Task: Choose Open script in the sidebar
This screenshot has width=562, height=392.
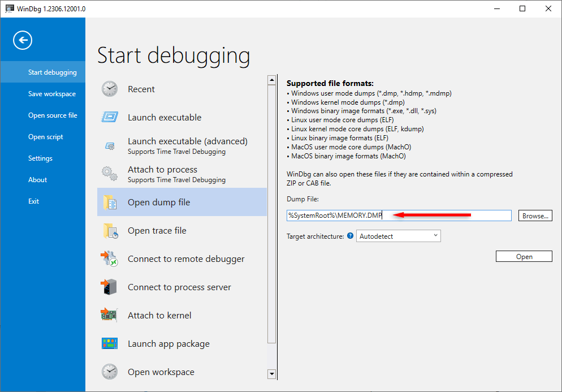Action: 46,137
